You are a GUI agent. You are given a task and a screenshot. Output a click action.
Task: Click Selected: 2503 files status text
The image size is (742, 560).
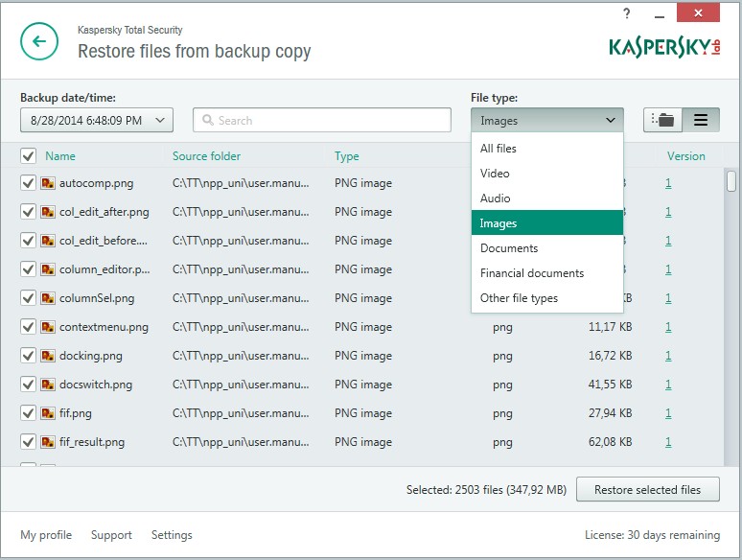coord(486,489)
